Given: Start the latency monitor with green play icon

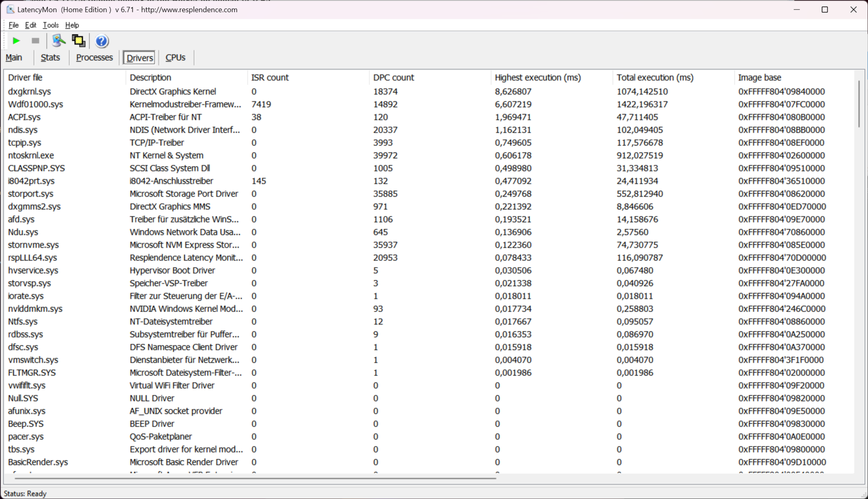Looking at the screenshot, I should (x=16, y=41).
